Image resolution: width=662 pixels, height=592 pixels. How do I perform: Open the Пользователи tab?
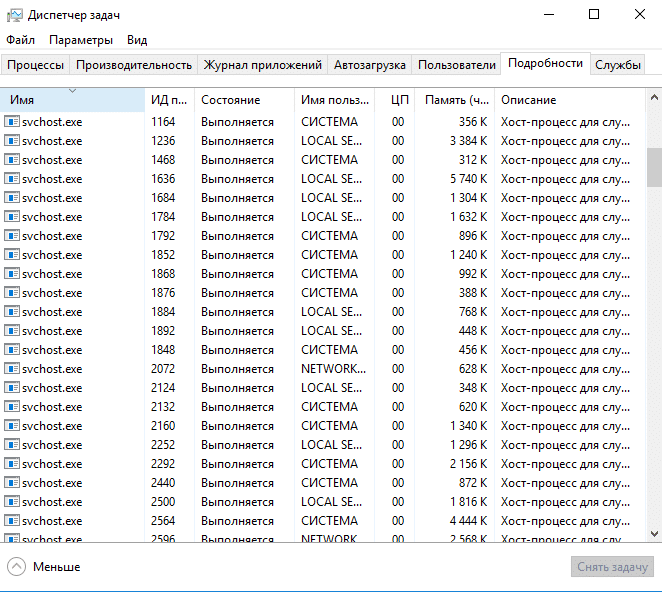(457, 65)
